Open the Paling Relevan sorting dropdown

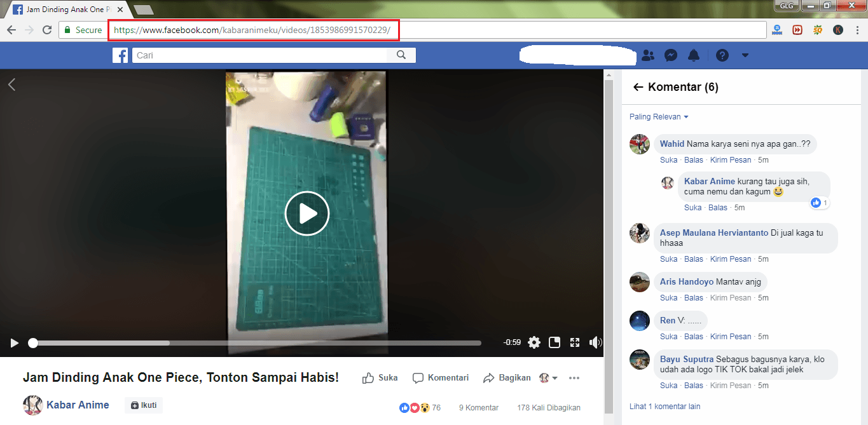coord(658,116)
